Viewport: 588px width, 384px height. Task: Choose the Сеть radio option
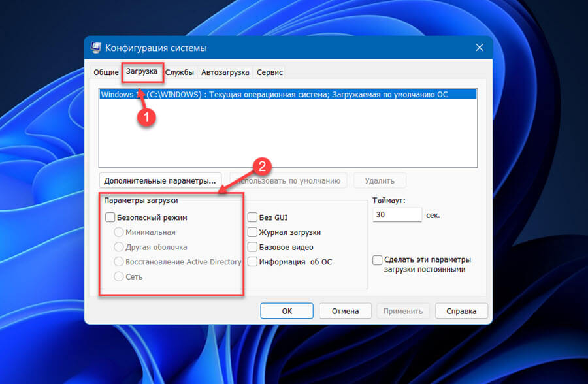click(118, 276)
